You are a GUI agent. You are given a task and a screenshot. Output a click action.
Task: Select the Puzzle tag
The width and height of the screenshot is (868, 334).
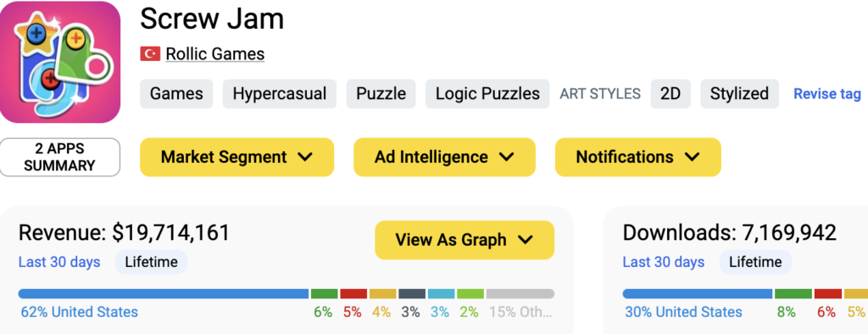click(381, 93)
